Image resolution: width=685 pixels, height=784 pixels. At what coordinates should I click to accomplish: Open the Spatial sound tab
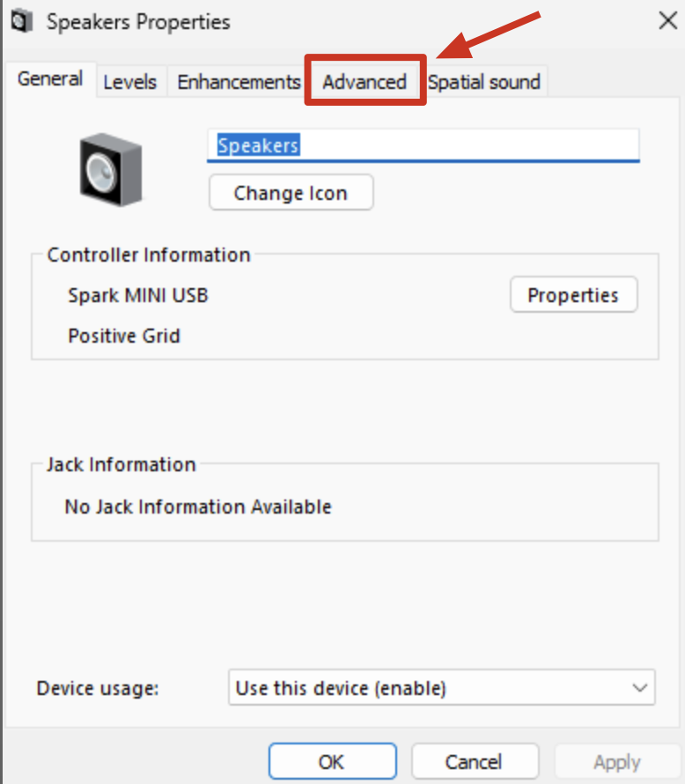(484, 81)
